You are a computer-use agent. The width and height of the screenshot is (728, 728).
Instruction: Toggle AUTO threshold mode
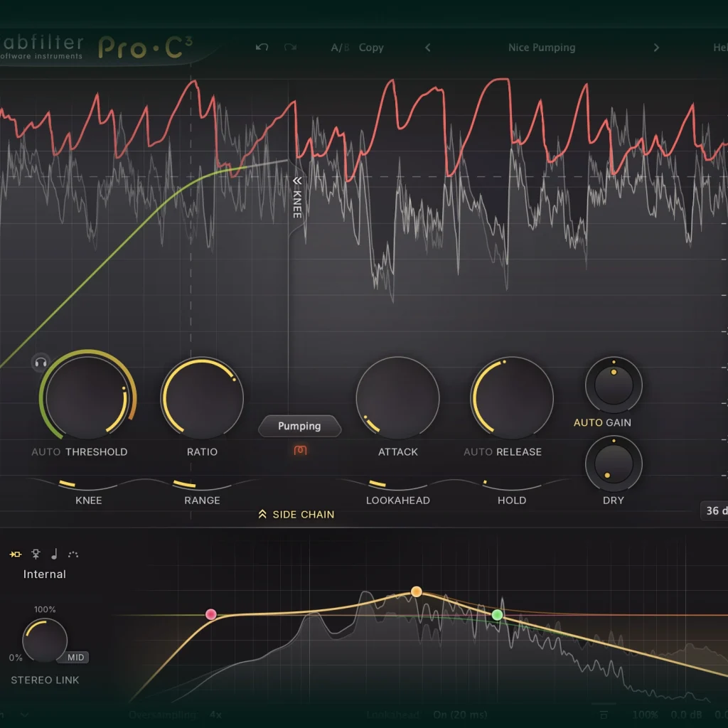[45, 451]
